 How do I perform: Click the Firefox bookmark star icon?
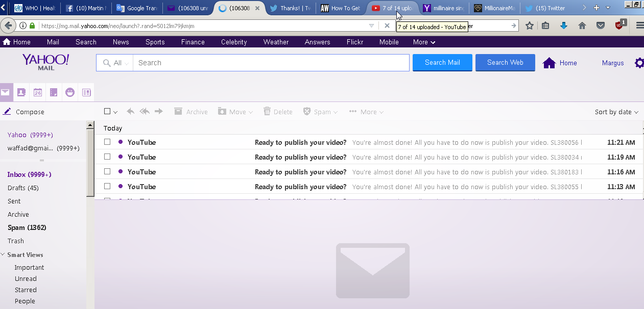tap(530, 25)
